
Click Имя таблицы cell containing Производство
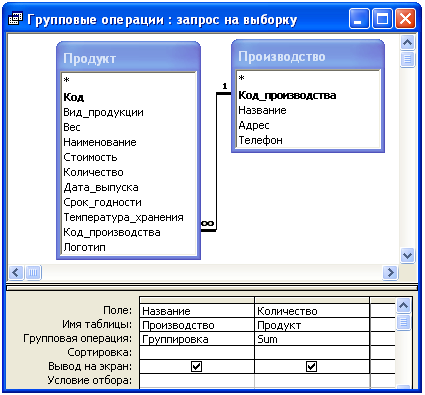(197, 325)
